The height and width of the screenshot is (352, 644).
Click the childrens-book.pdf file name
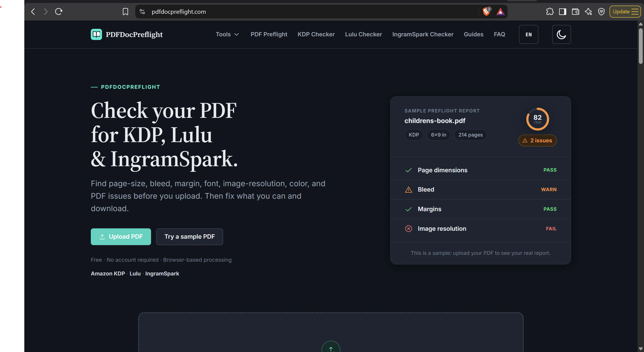pyautogui.click(x=435, y=121)
